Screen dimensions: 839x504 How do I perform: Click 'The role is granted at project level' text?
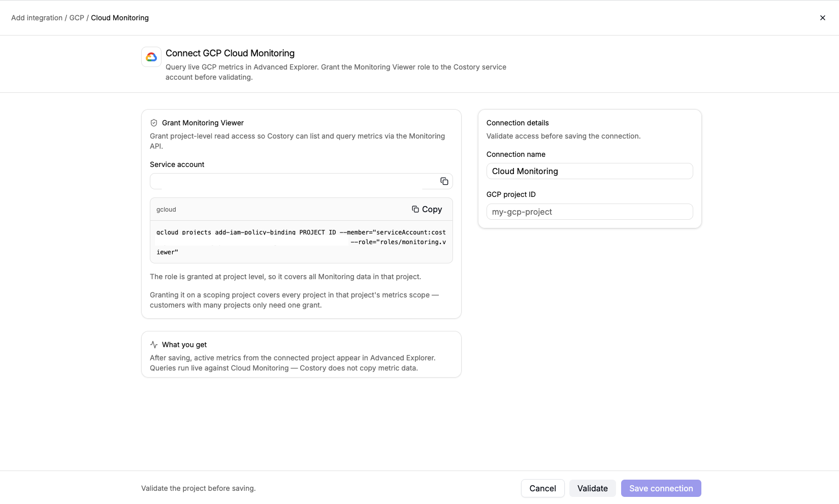coord(285,277)
